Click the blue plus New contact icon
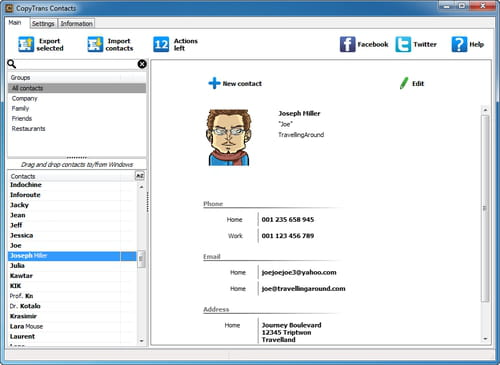 click(214, 83)
